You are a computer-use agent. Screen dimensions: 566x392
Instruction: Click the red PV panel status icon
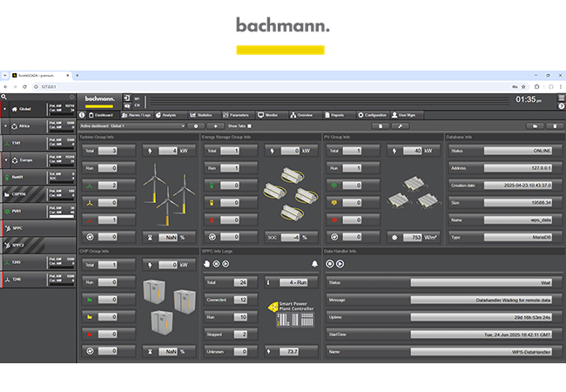(x=334, y=220)
